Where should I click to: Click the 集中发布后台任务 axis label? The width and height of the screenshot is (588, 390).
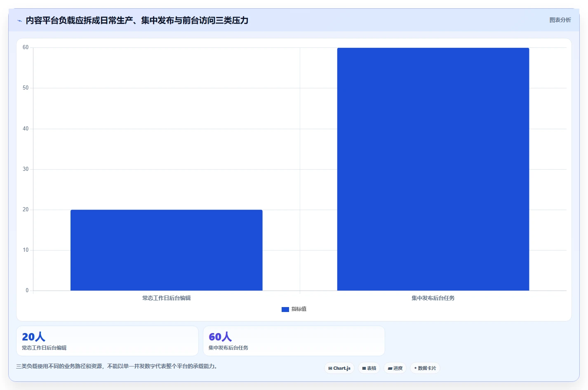(433, 298)
